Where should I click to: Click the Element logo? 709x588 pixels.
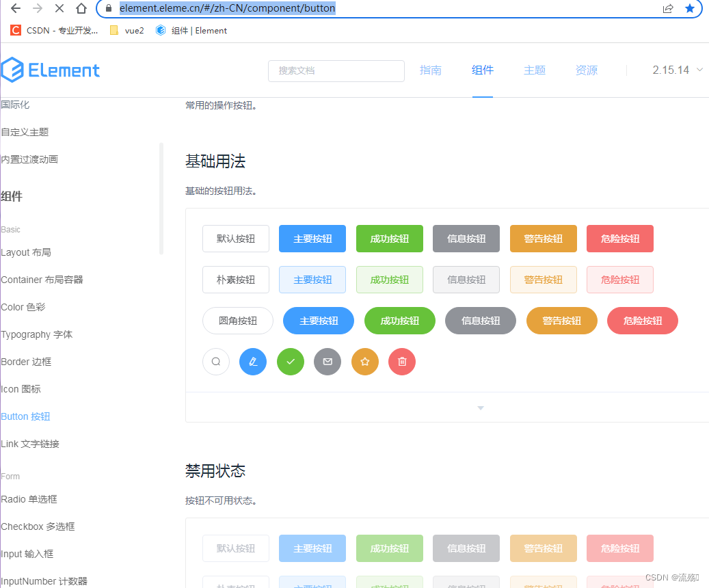pos(51,70)
